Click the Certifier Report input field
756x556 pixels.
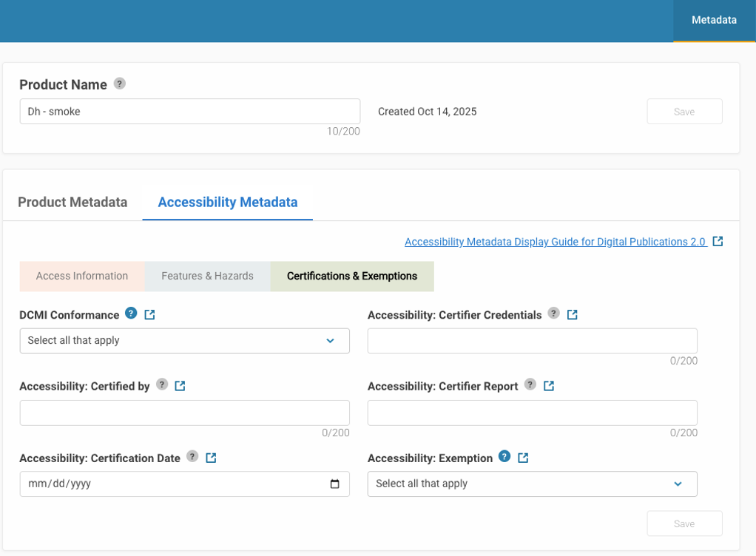tap(532, 413)
